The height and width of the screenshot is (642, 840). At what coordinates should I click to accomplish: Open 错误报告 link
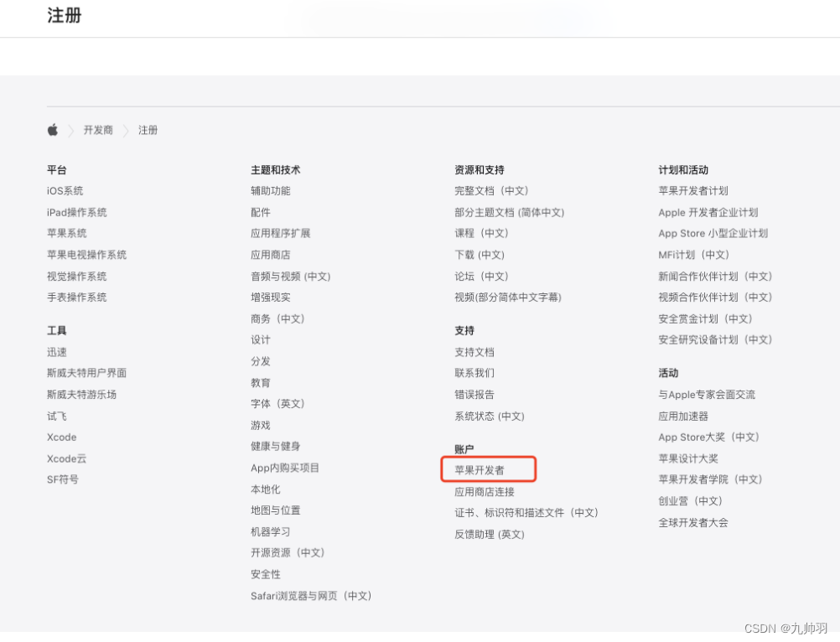point(474,395)
